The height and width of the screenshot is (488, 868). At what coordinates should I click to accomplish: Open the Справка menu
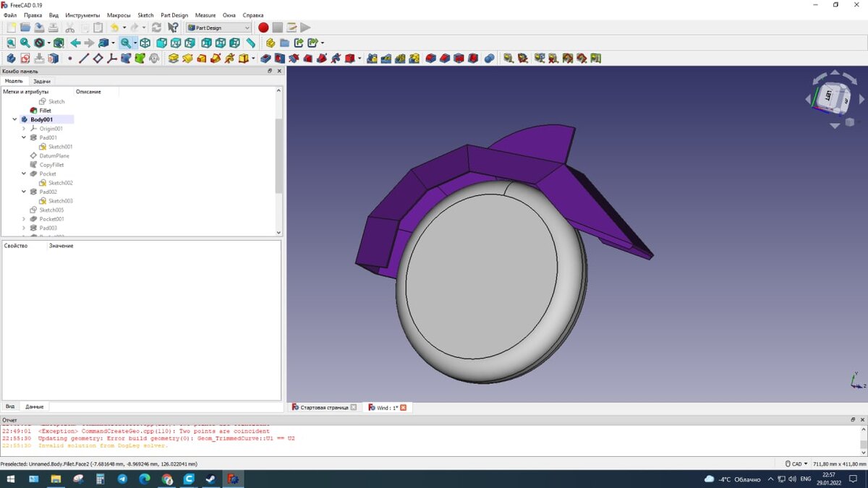pos(253,15)
